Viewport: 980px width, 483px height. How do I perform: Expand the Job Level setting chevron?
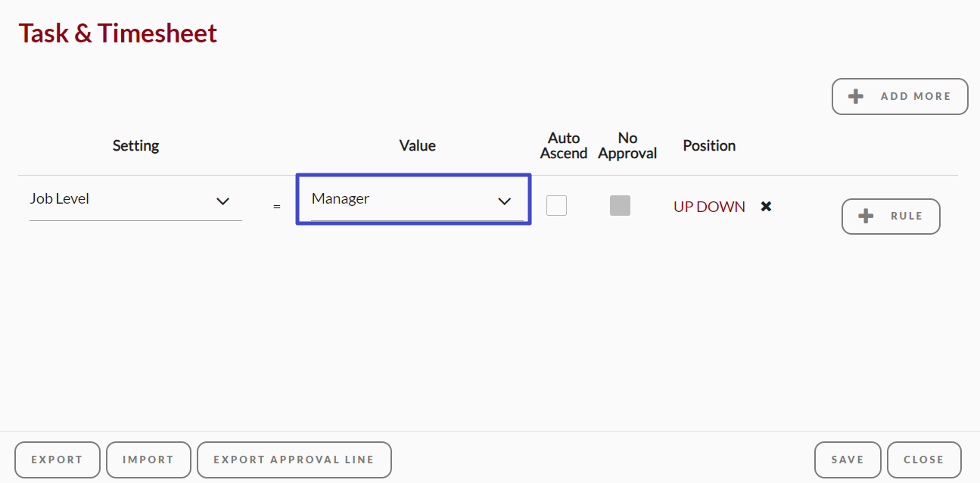222,201
